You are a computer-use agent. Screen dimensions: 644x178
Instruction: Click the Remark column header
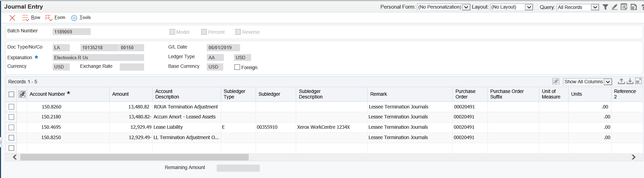378,94
